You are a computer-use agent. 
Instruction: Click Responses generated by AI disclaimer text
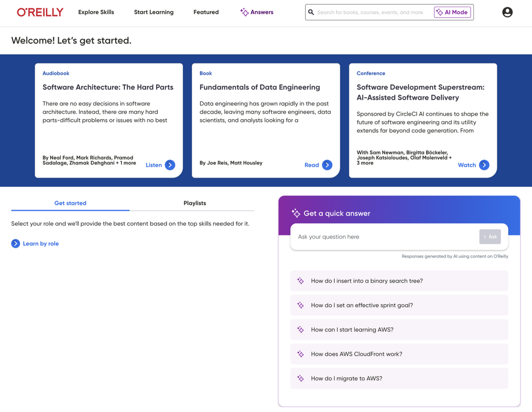pyautogui.click(x=455, y=257)
